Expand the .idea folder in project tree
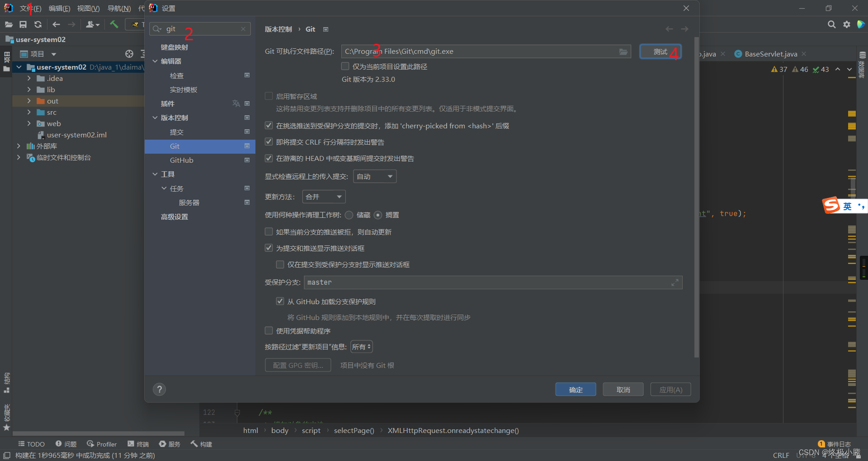Image resolution: width=868 pixels, height=461 pixels. coord(29,78)
